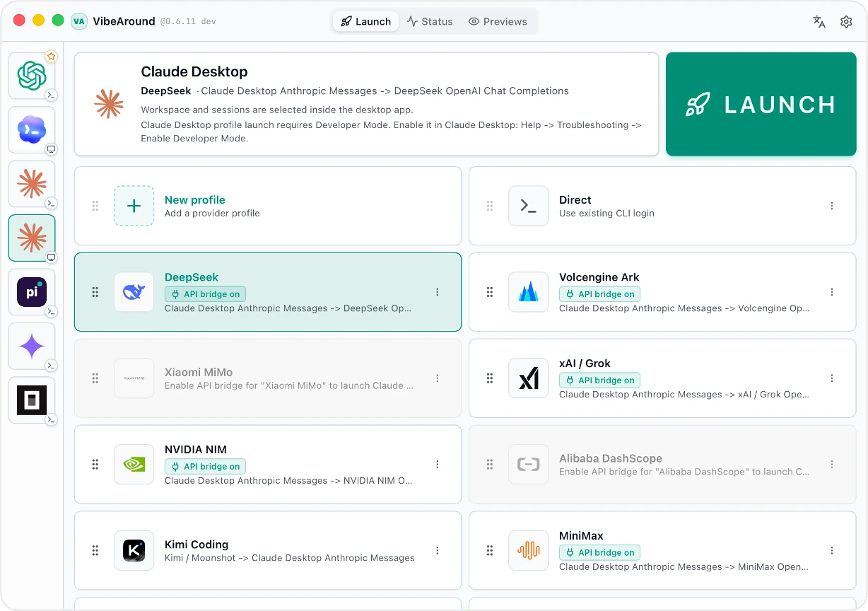Click the Xiaomi MiMo logo

134,378
